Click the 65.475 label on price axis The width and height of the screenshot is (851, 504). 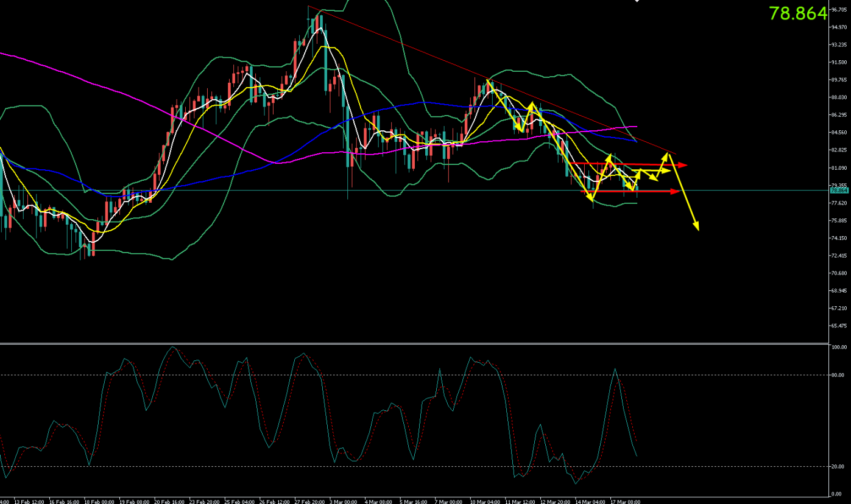838,326
